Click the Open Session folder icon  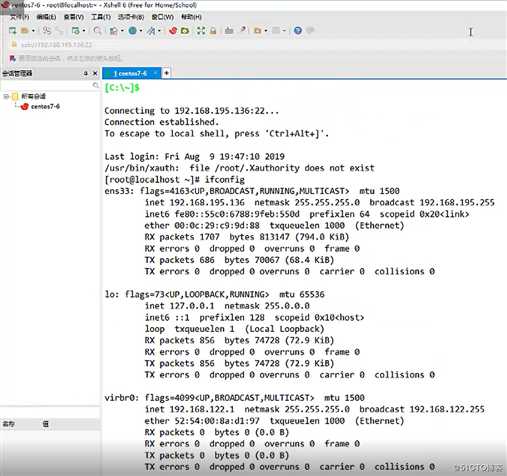click(25, 31)
